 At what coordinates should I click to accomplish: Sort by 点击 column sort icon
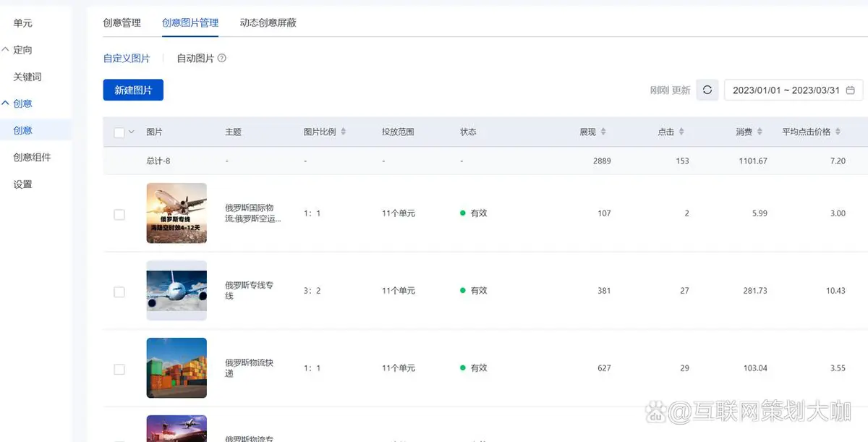(x=681, y=132)
